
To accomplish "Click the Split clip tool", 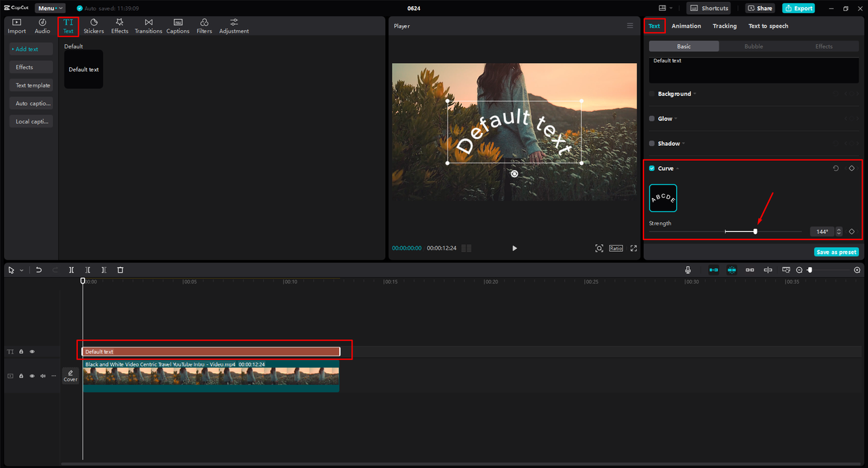I will [x=71, y=270].
